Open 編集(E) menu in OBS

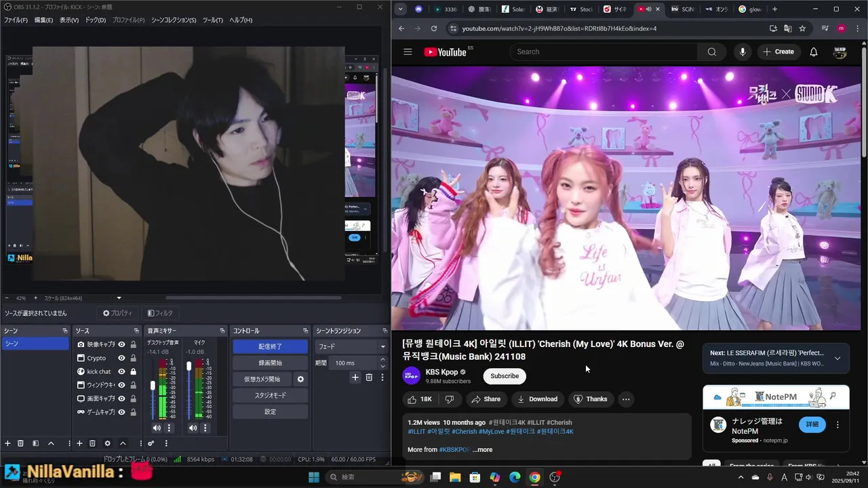pyautogui.click(x=43, y=20)
